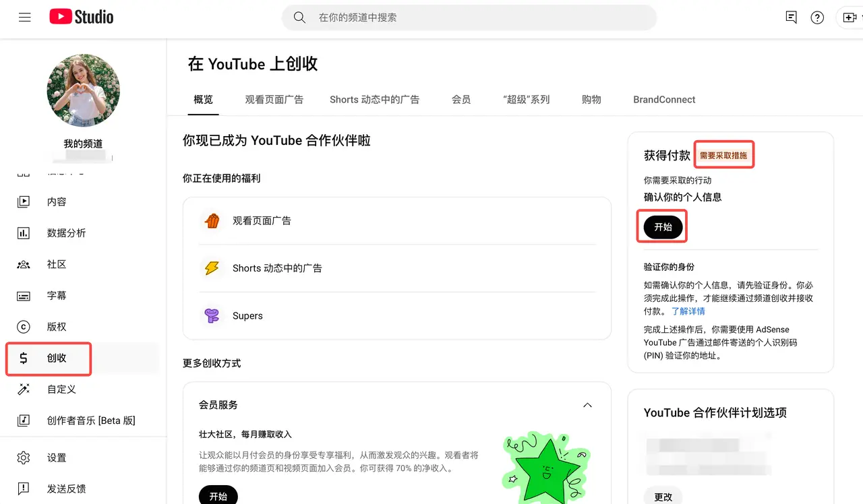Viewport: 863px width, 504px height.
Task: Click the 会员服务 heading
Action: point(218,405)
